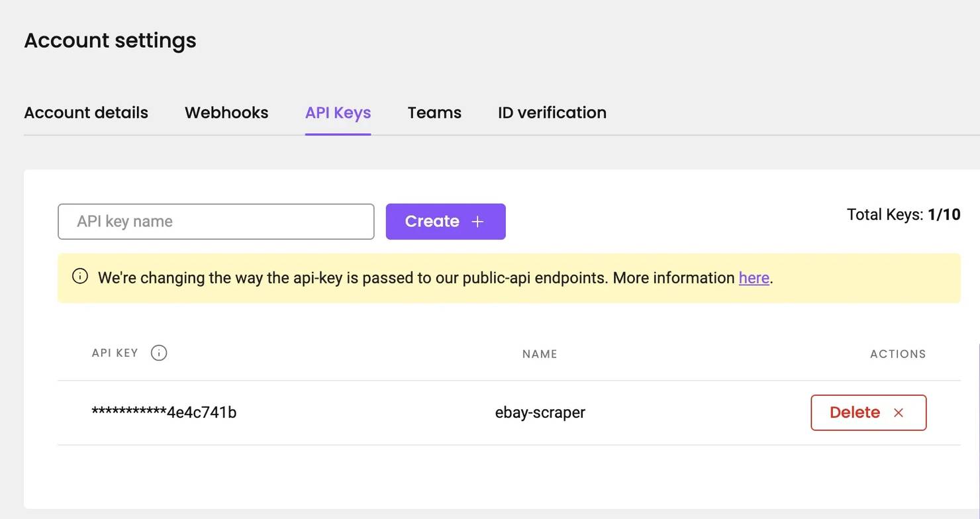
Task: Click the api-key change notice text
Action: pyautogui.click(x=416, y=278)
